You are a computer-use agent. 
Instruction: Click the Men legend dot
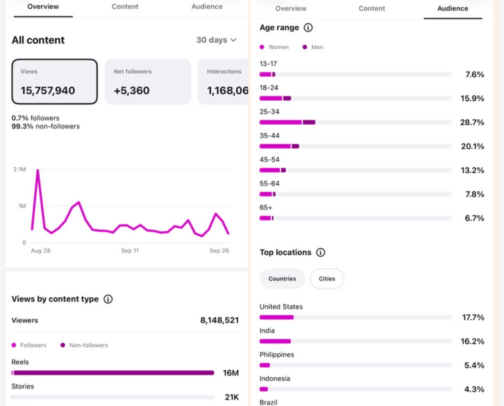point(305,47)
